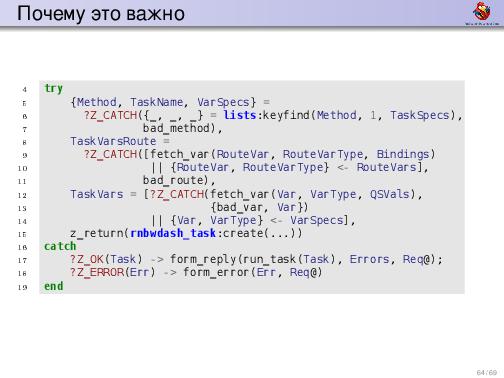Click the "form_error" function name
This screenshot has width=504, height=378.
coord(216,273)
